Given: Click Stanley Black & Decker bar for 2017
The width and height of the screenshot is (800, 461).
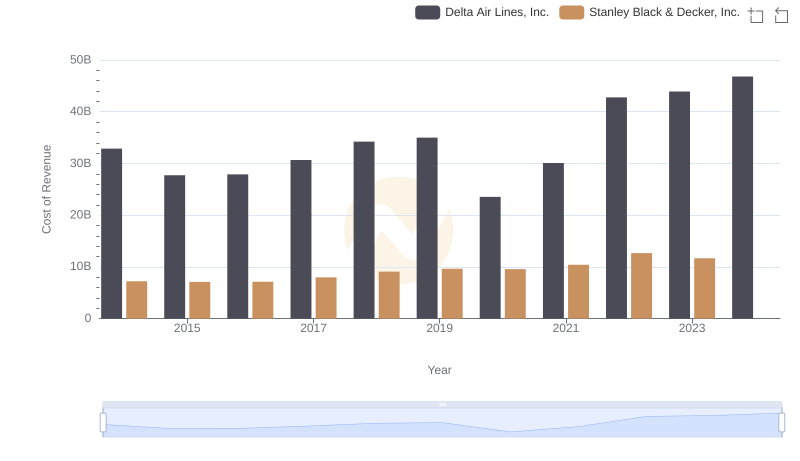Looking at the screenshot, I should (326, 298).
